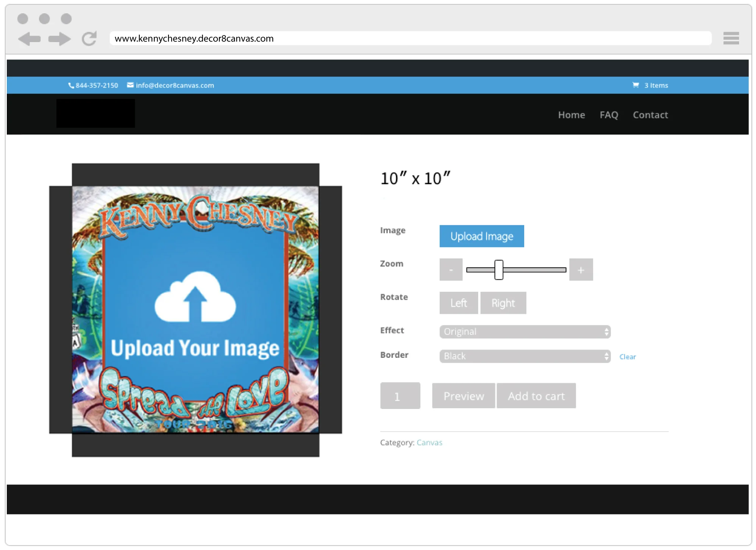Click the quantity field showing 1

pyautogui.click(x=400, y=396)
